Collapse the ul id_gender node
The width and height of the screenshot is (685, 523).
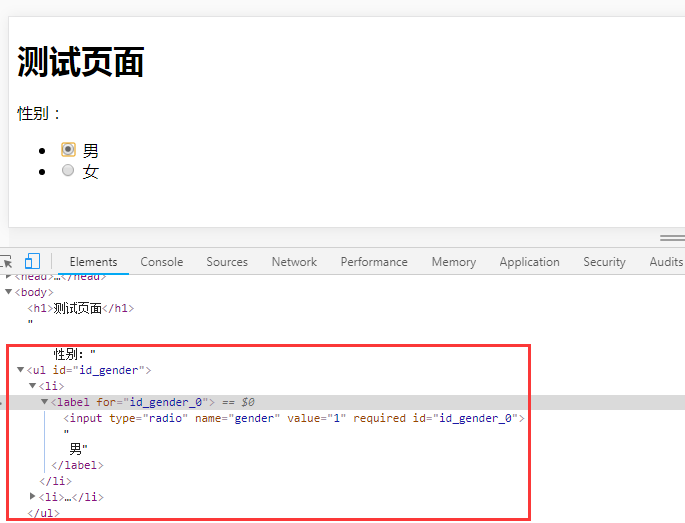[x=20, y=370]
